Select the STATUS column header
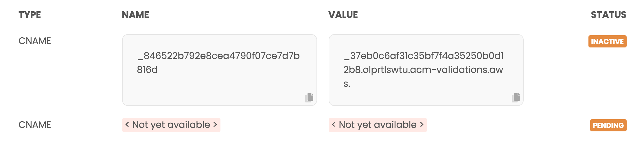This screenshot has width=644, height=147. coord(608,15)
